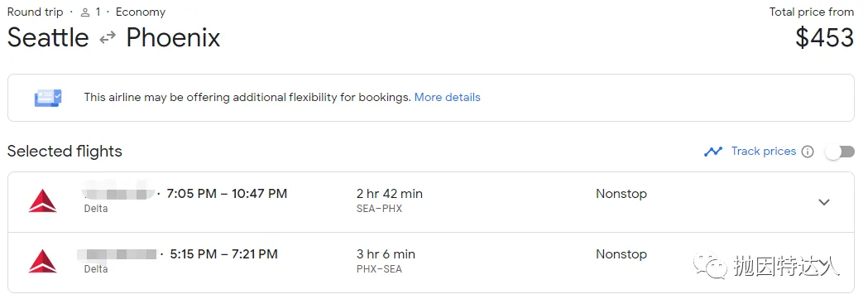This screenshot has height=304, width=868.
Task: Click the booking flexibility card icon
Action: coord(48,98)
